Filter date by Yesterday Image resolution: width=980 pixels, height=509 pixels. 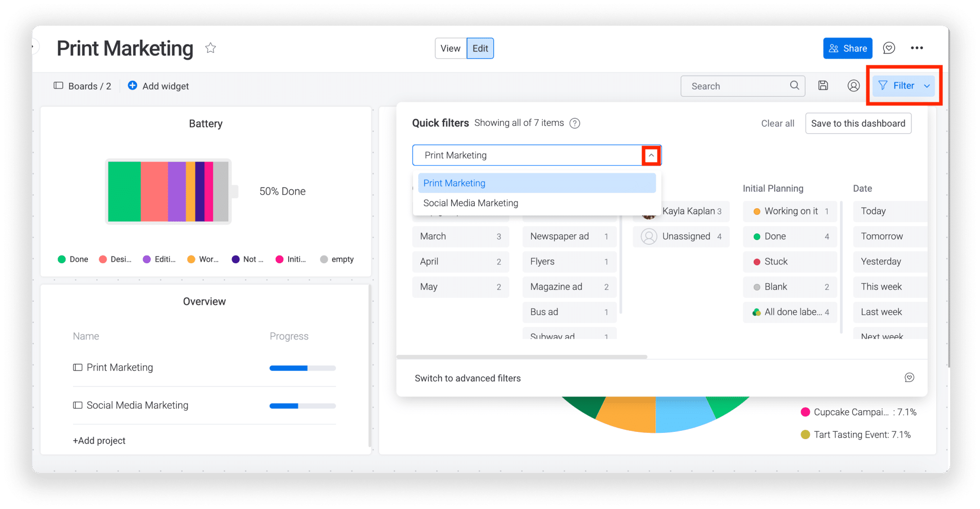click(x=890, y=262)
